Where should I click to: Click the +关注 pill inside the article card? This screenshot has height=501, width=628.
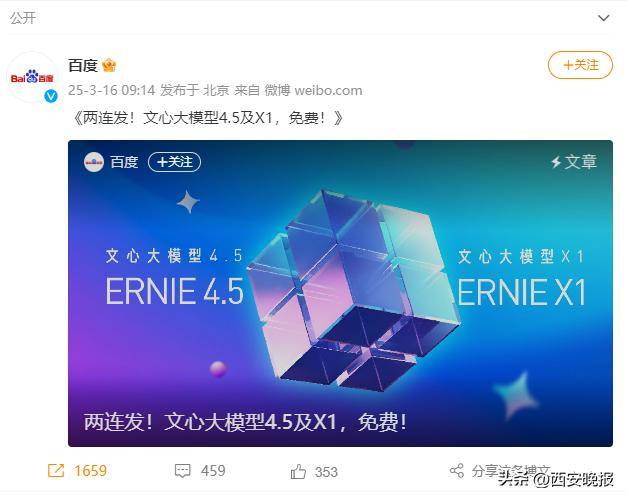click(174, 162)
